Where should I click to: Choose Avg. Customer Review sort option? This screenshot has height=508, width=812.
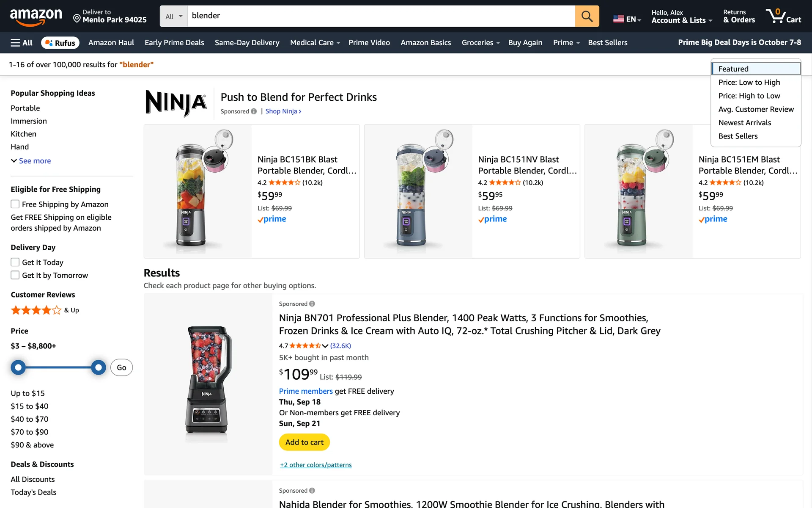[756, 109]
